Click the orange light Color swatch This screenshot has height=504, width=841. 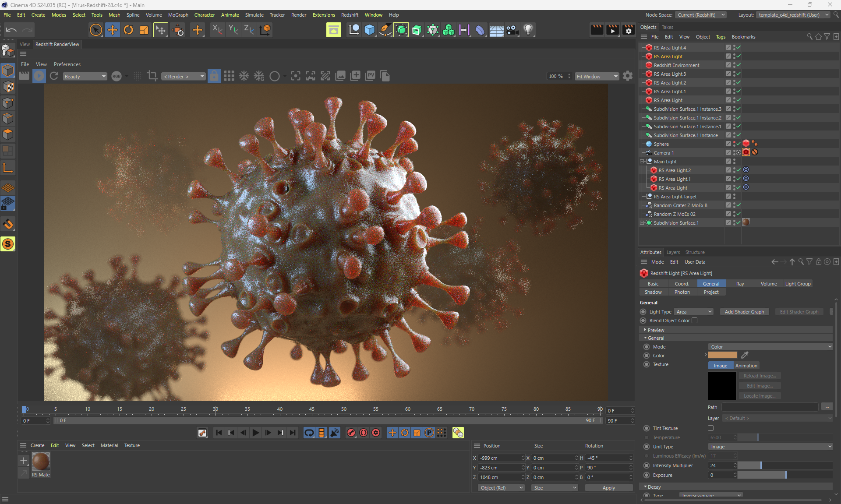[722, 356]
